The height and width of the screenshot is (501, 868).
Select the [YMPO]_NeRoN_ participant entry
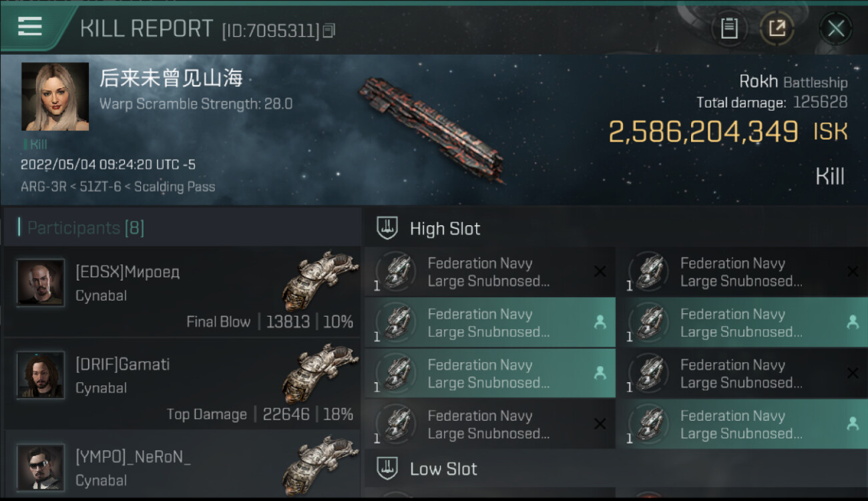click(182, 466)
